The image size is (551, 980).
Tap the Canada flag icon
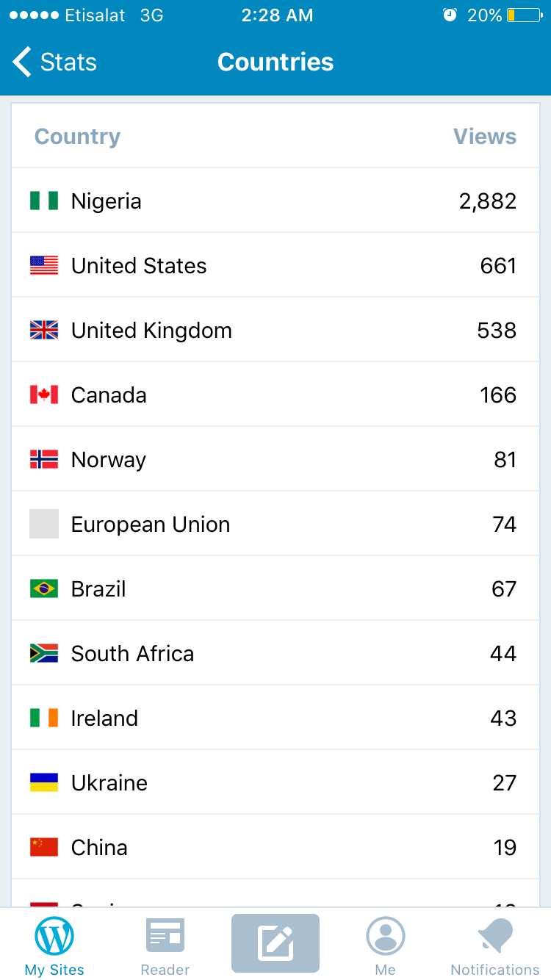tap(44, 394)
